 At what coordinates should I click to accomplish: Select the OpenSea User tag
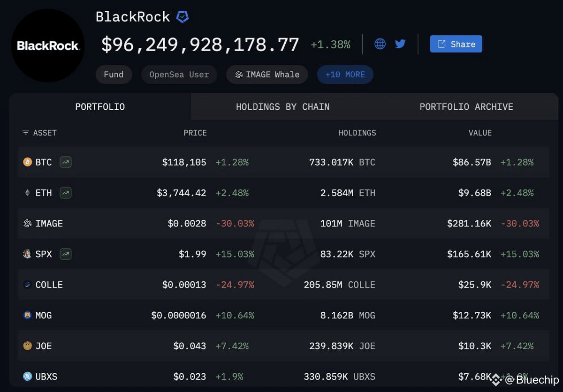tap(179, 75)
